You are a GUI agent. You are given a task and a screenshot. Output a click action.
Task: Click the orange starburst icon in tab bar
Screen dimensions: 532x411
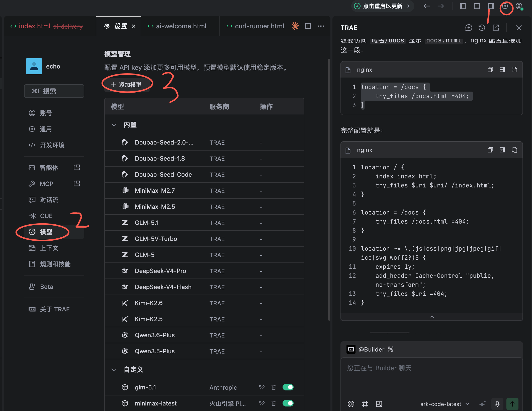[295, 26]
